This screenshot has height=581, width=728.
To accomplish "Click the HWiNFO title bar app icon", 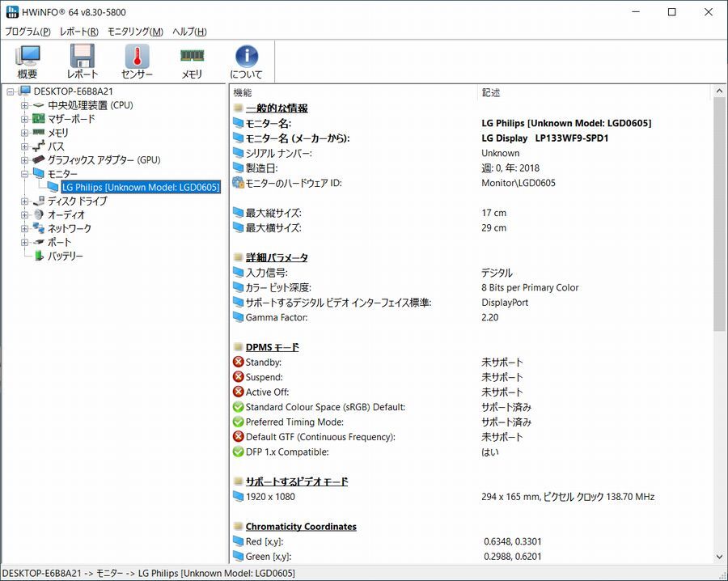I will point(12,12).
